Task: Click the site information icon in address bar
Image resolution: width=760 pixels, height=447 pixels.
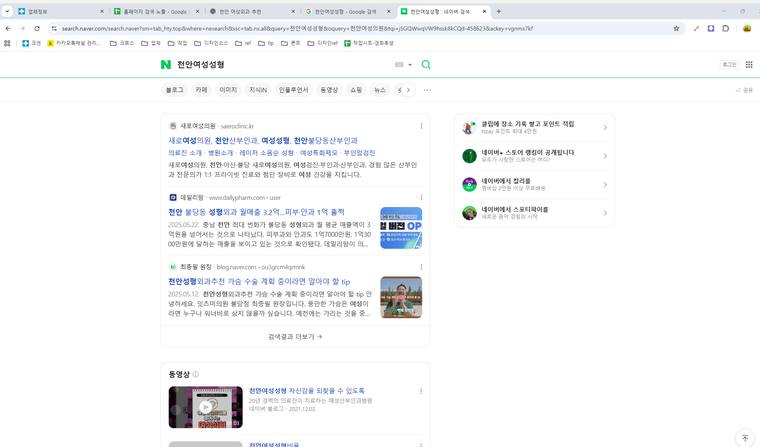Action: (54, 29)
